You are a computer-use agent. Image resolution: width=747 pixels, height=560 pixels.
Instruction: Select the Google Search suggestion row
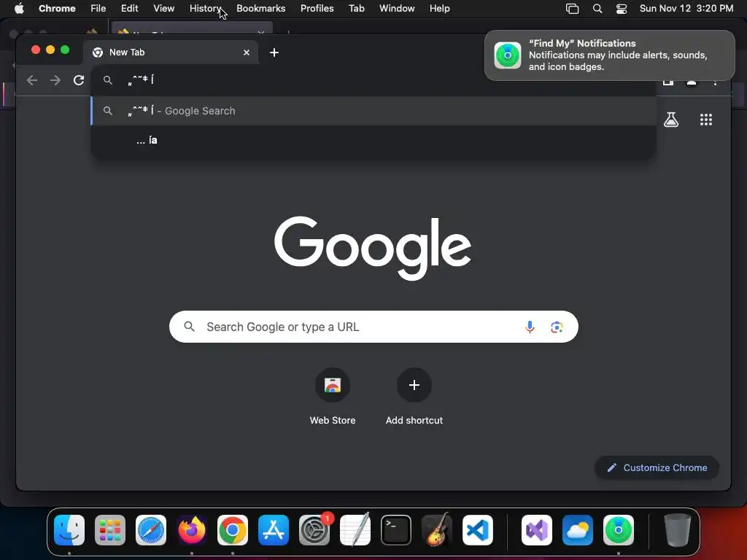[x=373, y=111]
